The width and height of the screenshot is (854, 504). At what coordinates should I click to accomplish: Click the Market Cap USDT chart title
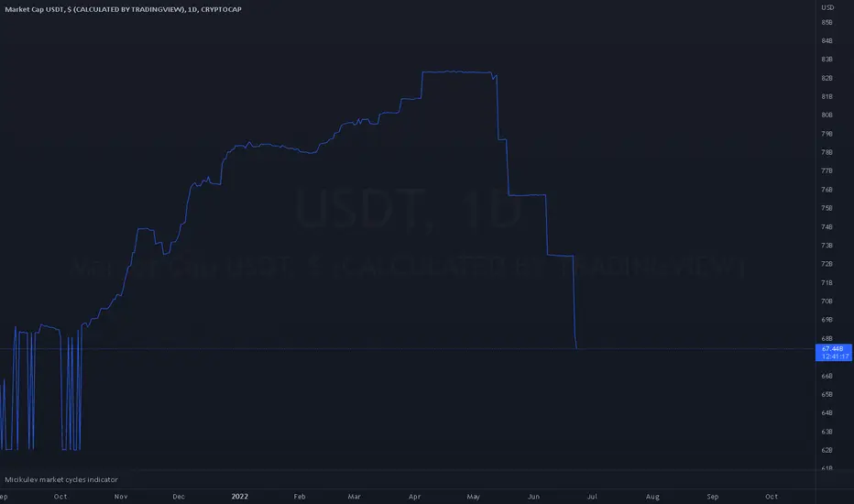click(123, 9)
